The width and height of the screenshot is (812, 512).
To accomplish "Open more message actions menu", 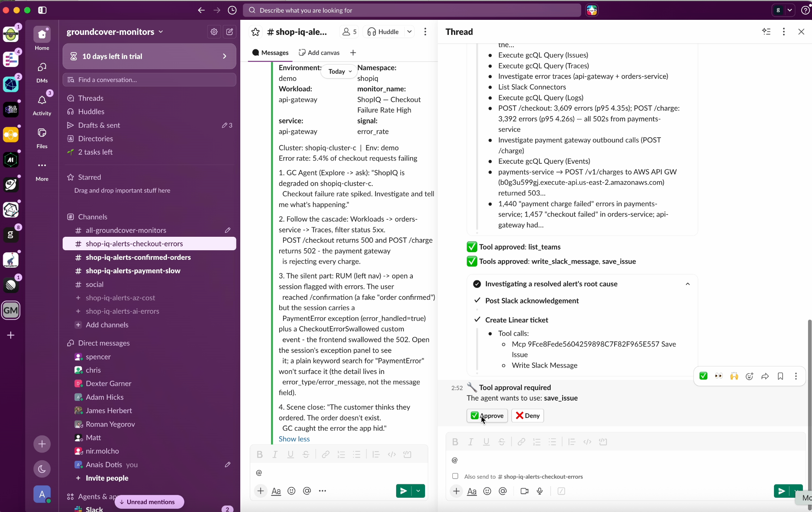I will [x=796, y=376].
